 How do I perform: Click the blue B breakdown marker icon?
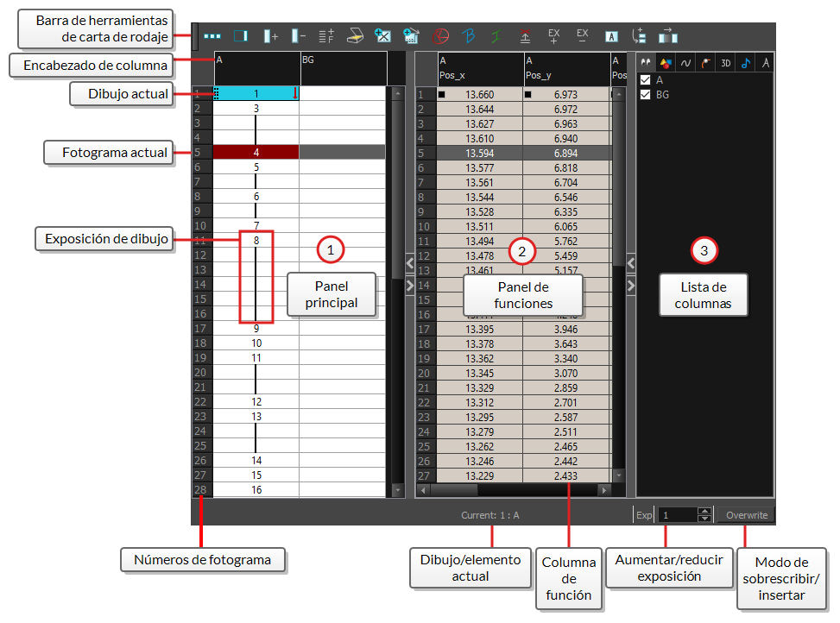click(469, 36)
